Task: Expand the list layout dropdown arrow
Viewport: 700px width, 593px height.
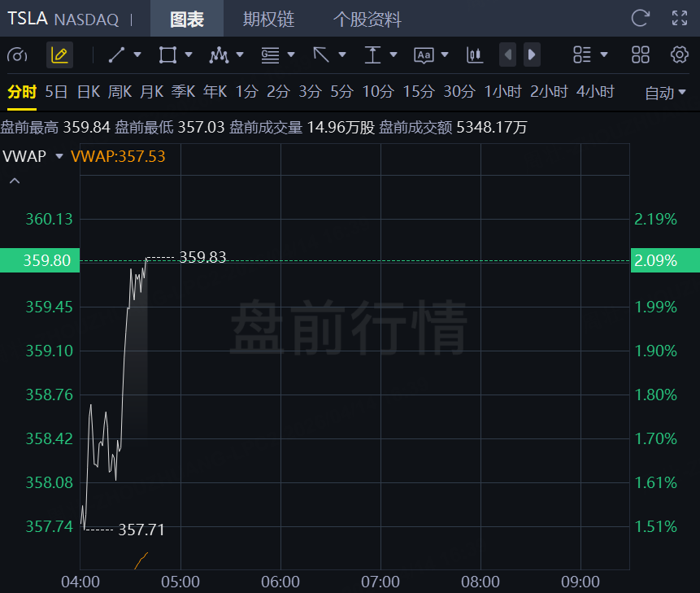Action: (x=604, y=55)
